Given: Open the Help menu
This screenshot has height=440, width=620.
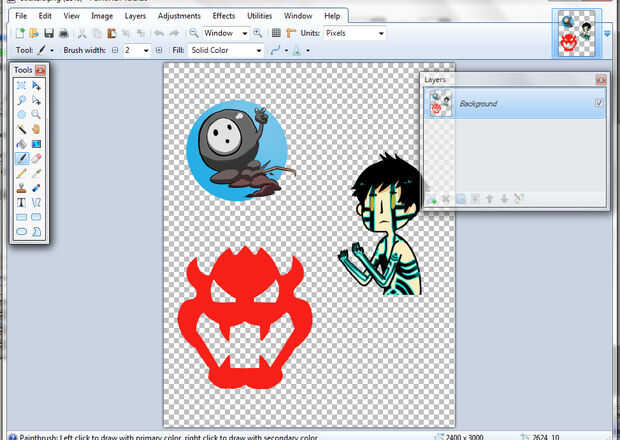Looking at the screenshot, I should pyautogui.click(x=332, y=16).
